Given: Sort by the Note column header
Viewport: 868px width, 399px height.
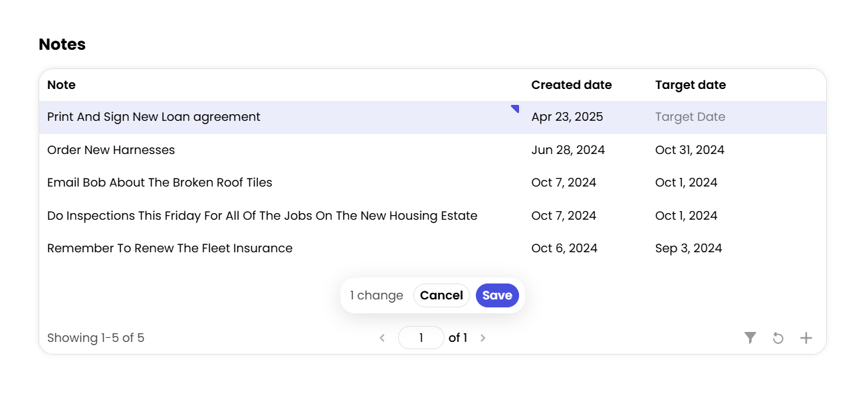Looking at the screenshot, I should (61, 85).
